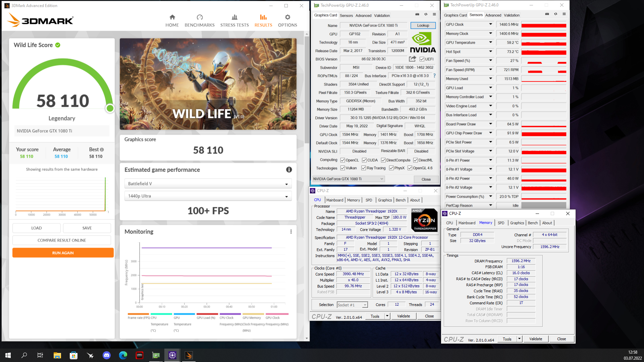The height and width of the screenshot is (362, 644).
Task: Toggle the Vulkan checkbox
Action: [342, 168]
